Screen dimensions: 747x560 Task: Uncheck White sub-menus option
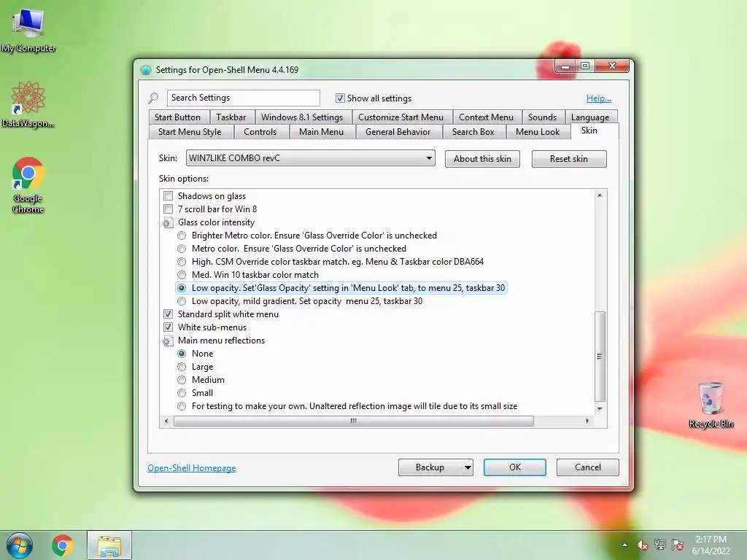click(168, 327)
